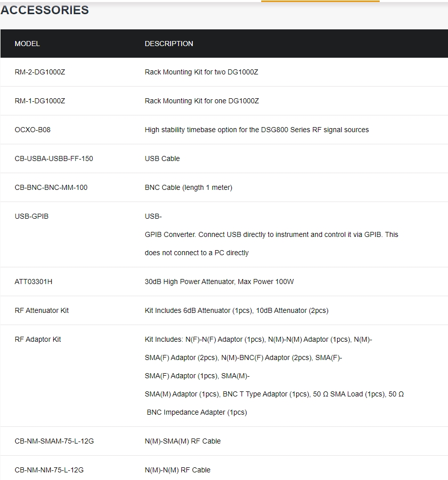Select the 30dB High Power Attenuator description

pos(219,282)
